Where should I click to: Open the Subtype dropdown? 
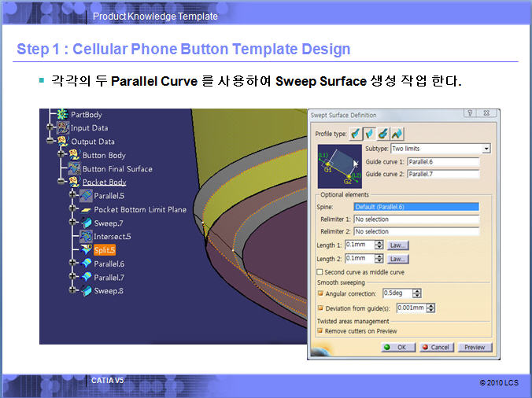point(486,148)
